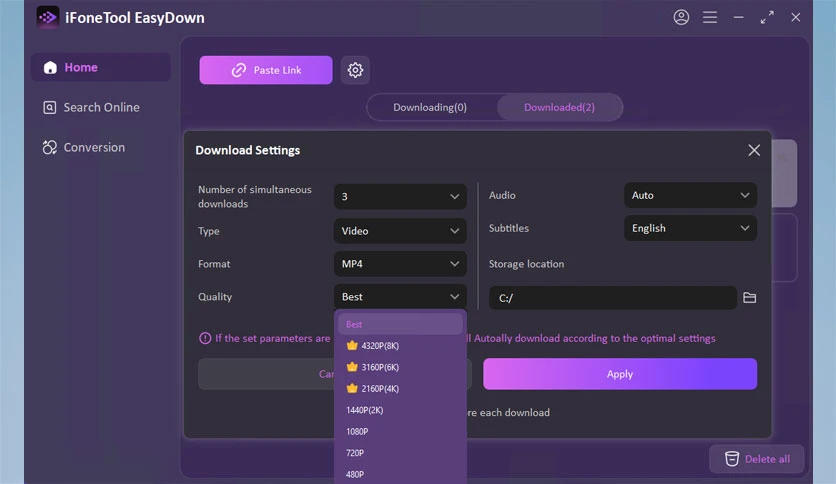Open settings gear next to Paste Link
This screenshot has width=836, height=484.
355,70
